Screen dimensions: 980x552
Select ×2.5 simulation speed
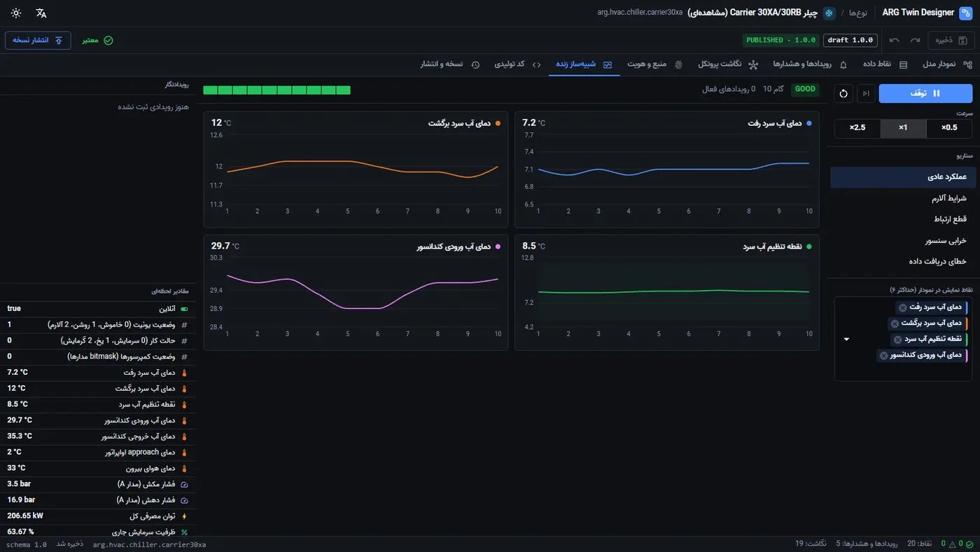click(857, 128)
